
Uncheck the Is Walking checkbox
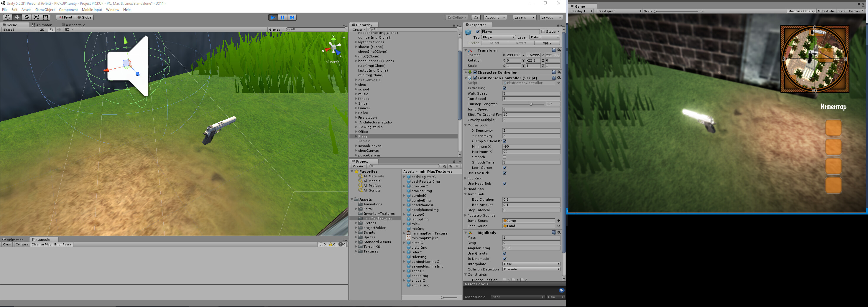tap(505, 88)
